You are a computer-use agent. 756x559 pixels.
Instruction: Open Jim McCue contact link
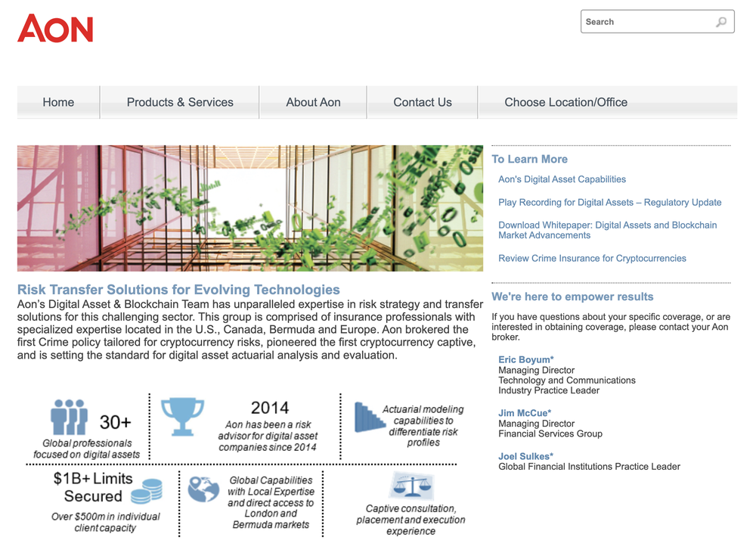pos(525,413)
